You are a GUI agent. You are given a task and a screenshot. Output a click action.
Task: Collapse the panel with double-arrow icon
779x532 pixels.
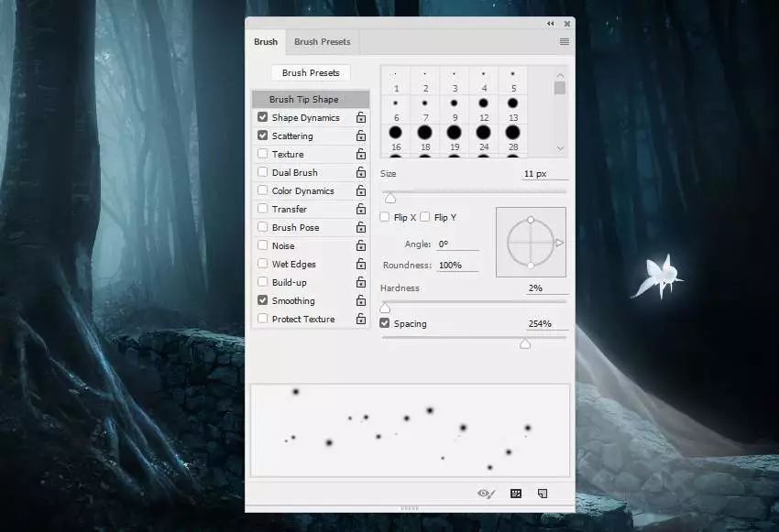click(x=551, y=24)
